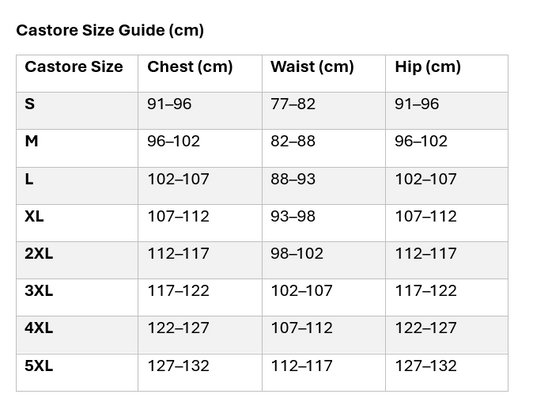Select the 3XL size row label
This screenshot has height=413, width=533.
pyautogui.click(x=39, y=291)
